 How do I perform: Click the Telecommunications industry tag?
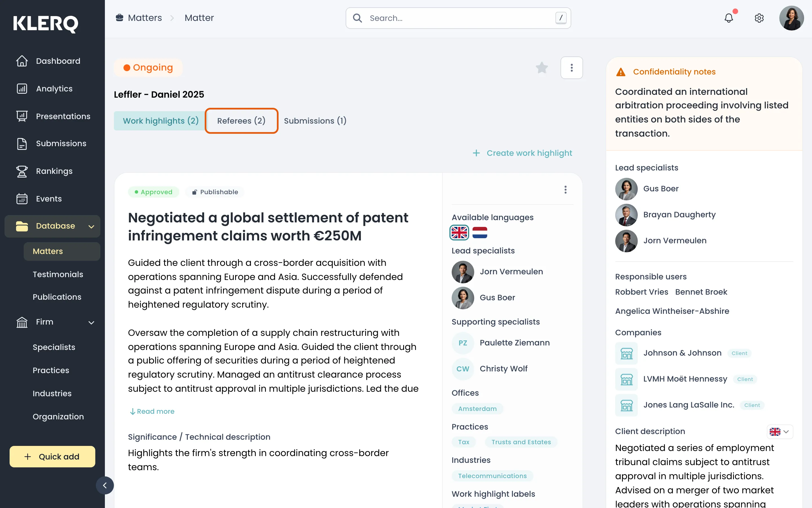coord(492,476)
